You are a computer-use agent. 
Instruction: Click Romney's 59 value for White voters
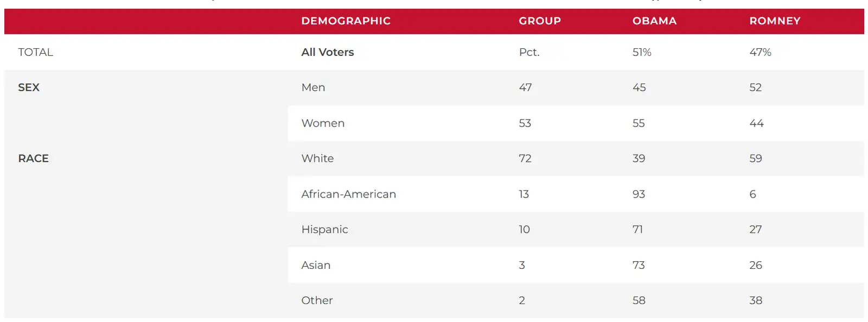pyautogui.click(x=756, y=159)
